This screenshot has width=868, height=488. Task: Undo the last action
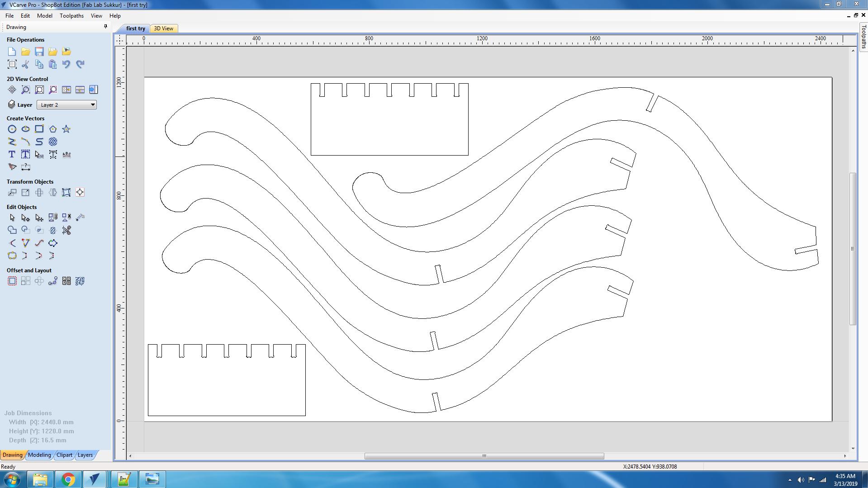point(66,64)
